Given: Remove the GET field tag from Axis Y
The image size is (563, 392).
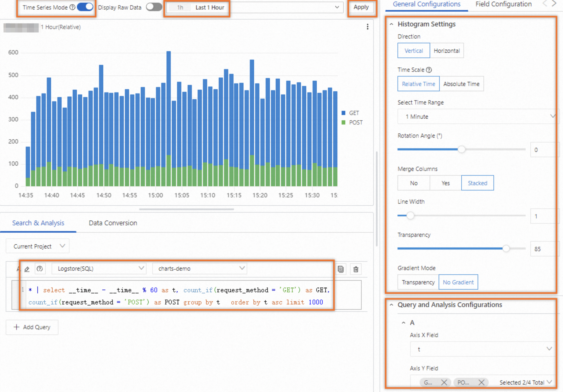Looking at the screenshot, I should (x=444, y=382).
